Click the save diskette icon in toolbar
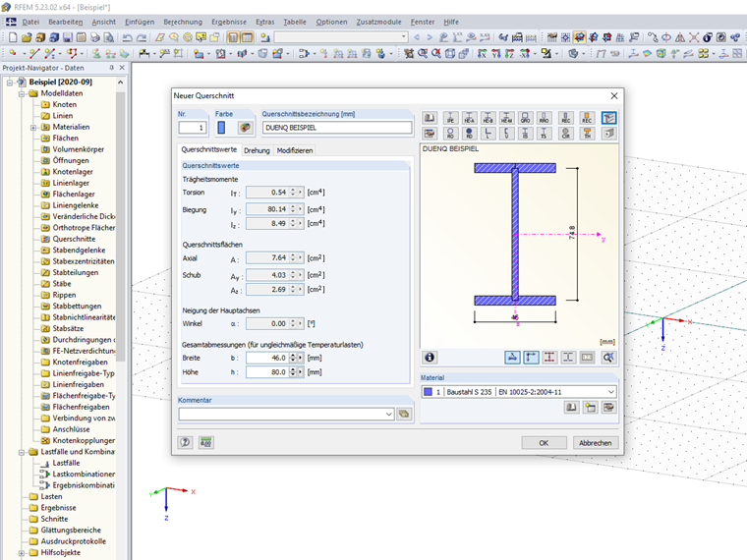The height and width of the screenshot is (560, 747). point(68,37)
